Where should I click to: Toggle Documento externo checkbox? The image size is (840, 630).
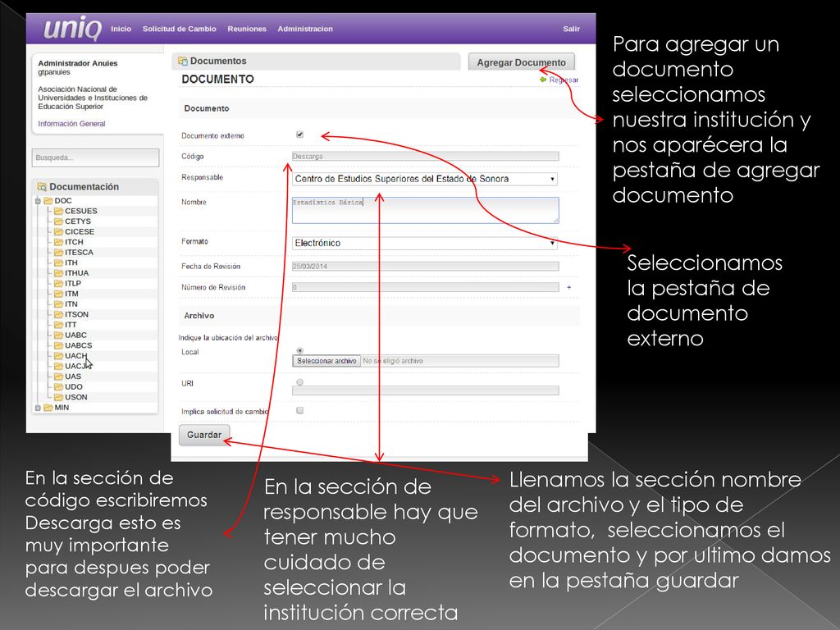point(300,135)
